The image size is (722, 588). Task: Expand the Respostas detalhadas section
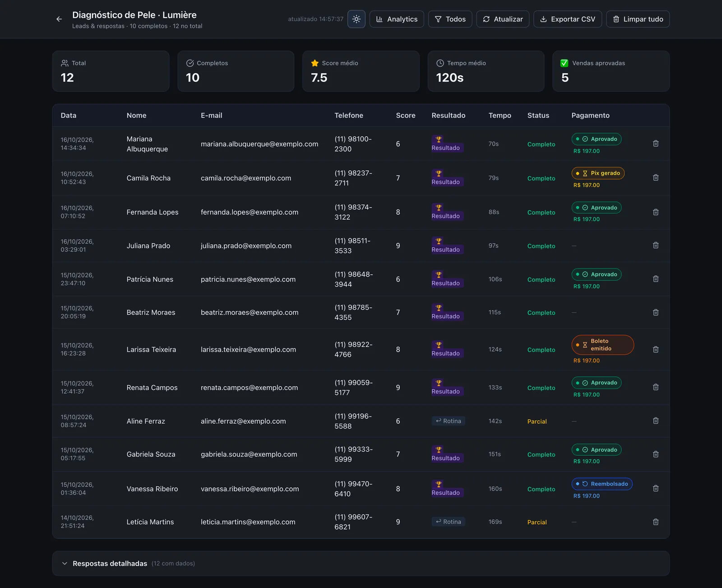click(361, 563)
